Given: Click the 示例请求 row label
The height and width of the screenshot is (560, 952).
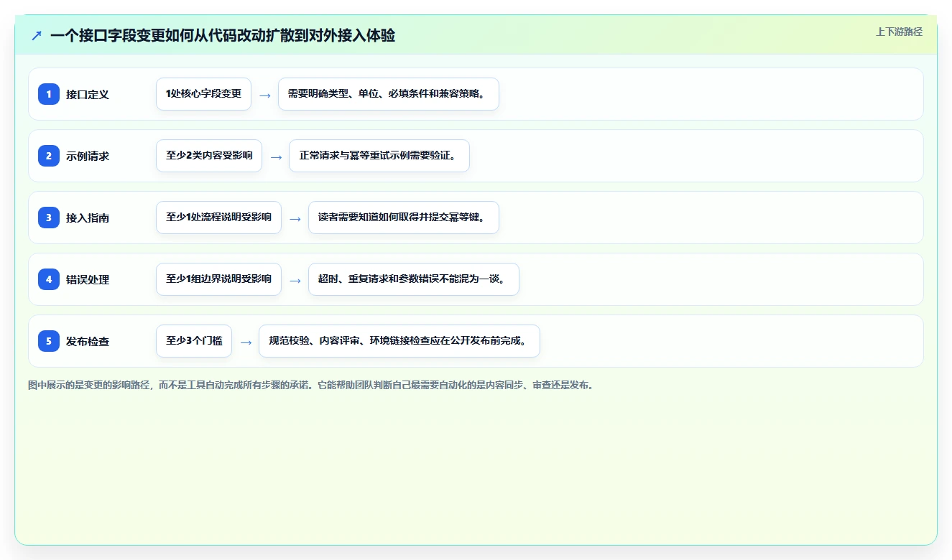Looking at the screenshot, I should (x=88, y=156).
